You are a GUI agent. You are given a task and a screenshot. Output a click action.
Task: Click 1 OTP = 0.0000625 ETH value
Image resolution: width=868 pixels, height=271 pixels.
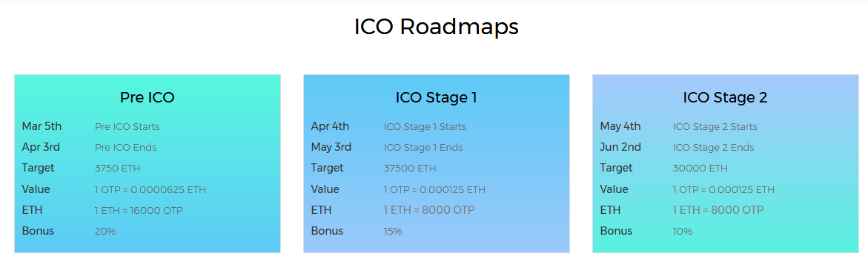[150, 189]
